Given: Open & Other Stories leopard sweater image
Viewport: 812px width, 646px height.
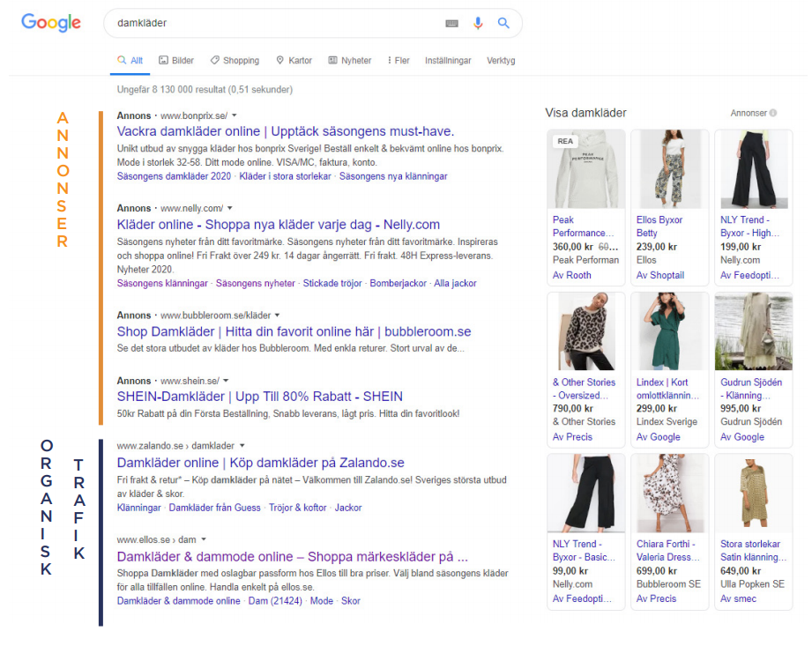Looking at the screenshot, I should coord(586,331).
